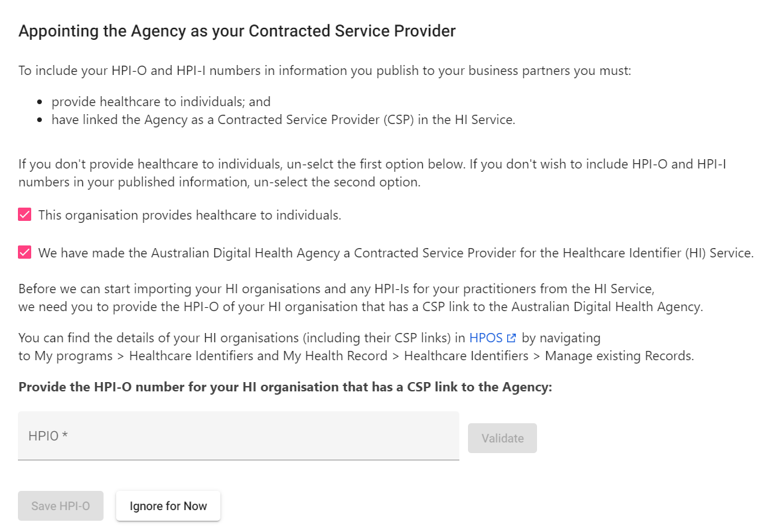Focus the HPIO number input field
This screenshot has width=770, height=532.
pos(239,436)
